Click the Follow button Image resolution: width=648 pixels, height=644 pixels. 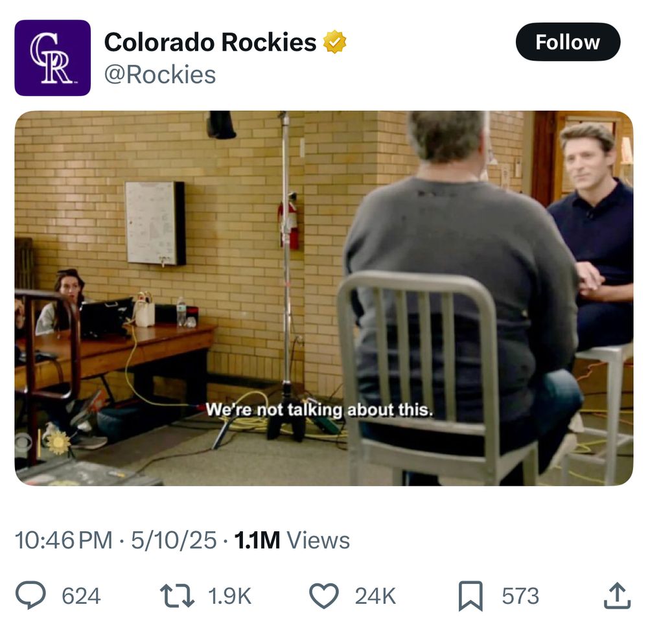pyautogui.click(x=568, y=41)
